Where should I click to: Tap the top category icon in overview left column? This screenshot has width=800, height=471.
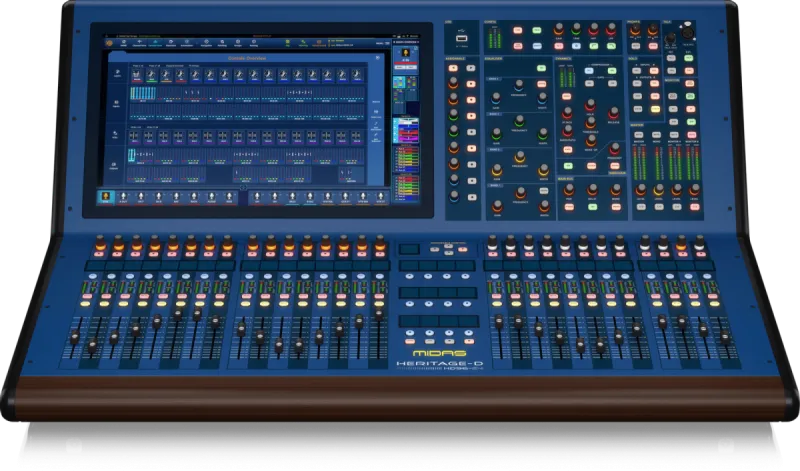click(x=116, y=73)
